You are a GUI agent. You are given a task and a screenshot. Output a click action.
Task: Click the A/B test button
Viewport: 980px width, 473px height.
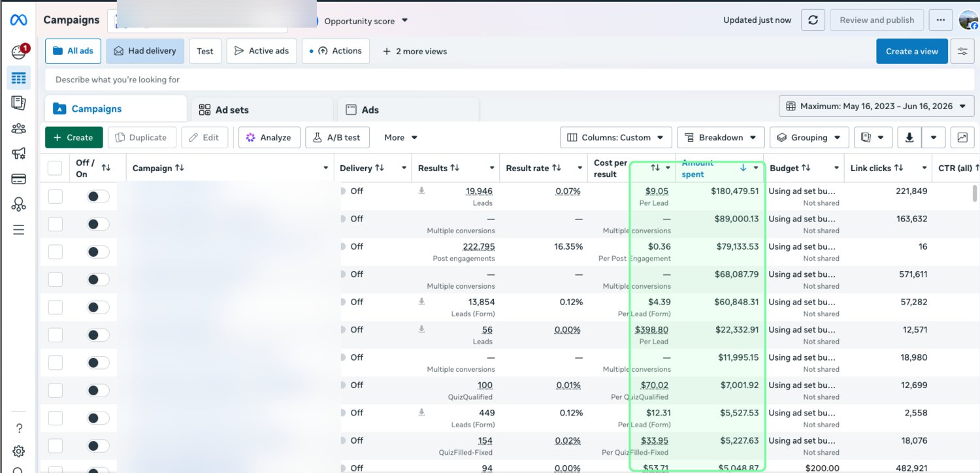337,138
